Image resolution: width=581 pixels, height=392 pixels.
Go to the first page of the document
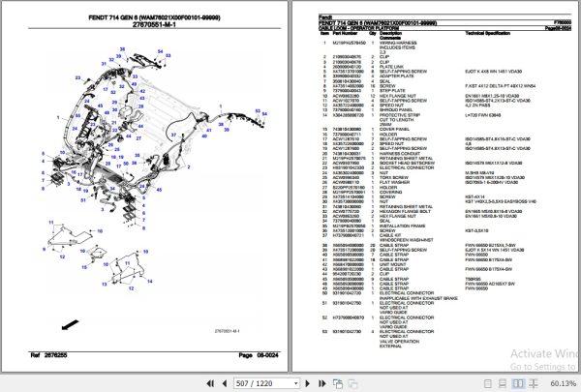(x=210, y=383)
